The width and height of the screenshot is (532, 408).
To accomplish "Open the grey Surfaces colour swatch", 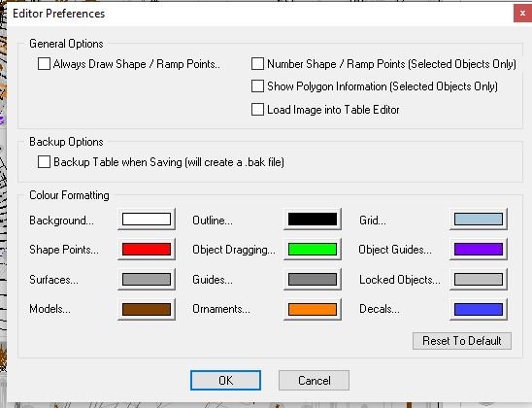I will click(147, 280).
